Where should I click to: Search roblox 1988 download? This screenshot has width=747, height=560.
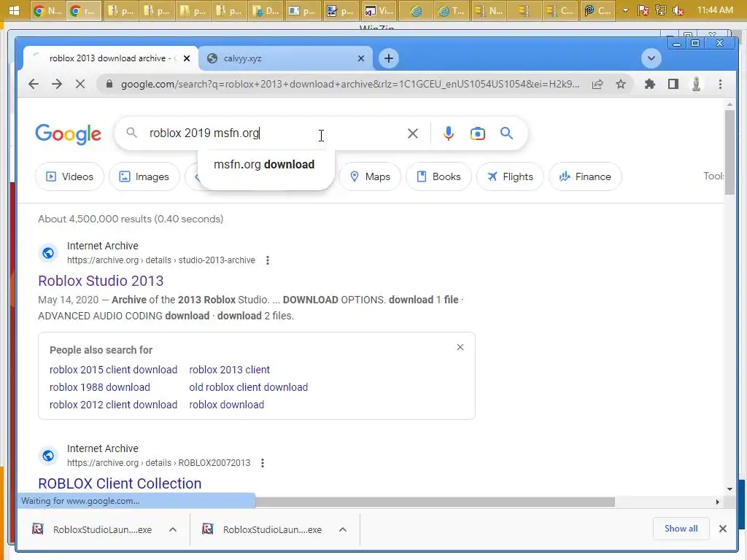pyautogui.click(x=99, y=387)
